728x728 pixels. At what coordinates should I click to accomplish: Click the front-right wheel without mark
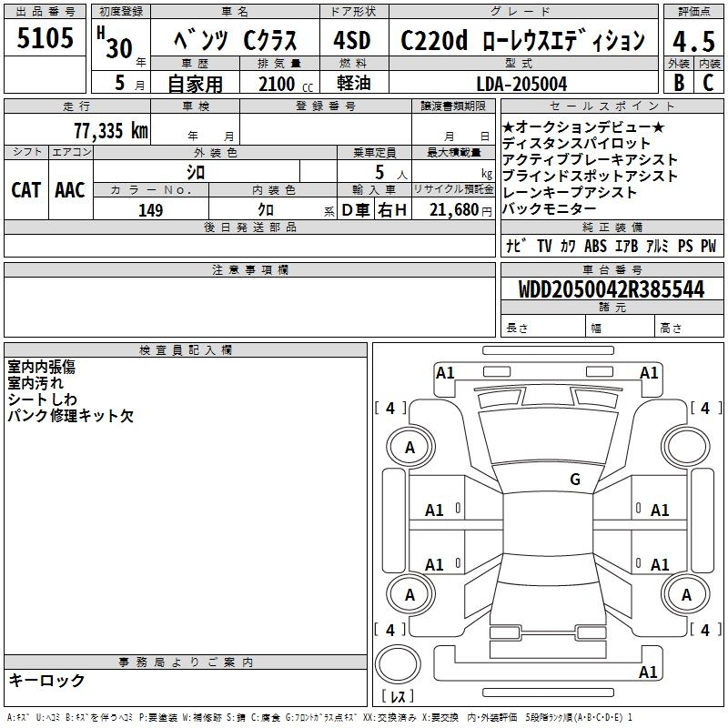686,447
